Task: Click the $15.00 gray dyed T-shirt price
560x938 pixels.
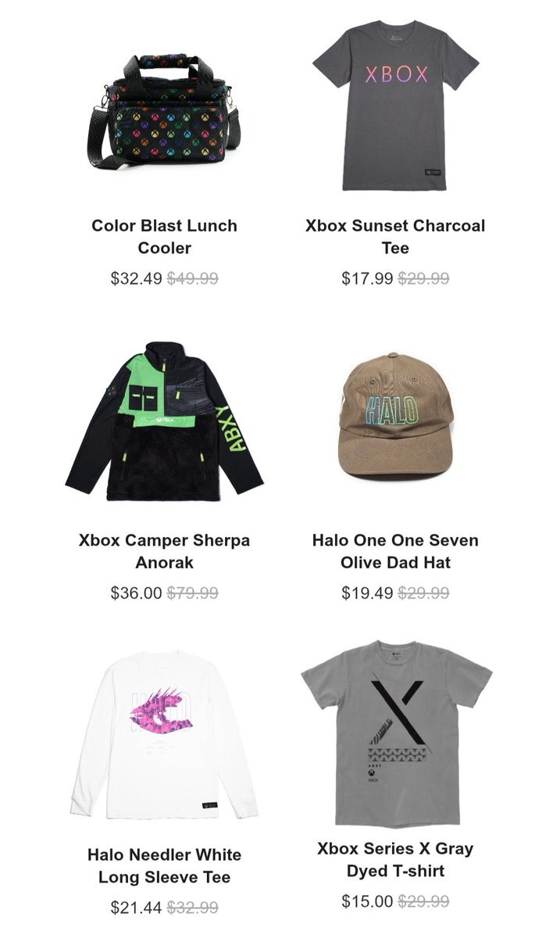Action: 367,900
